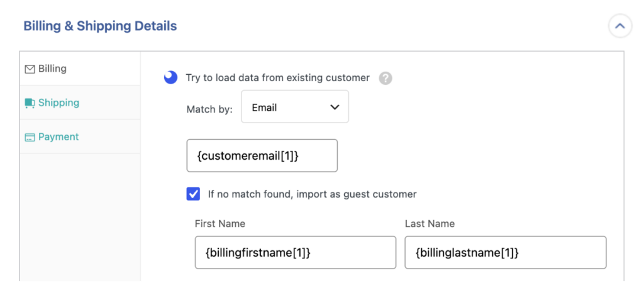Click the {customeremail[1]} input field
The image size is (644, 283).
coord(262,156)
